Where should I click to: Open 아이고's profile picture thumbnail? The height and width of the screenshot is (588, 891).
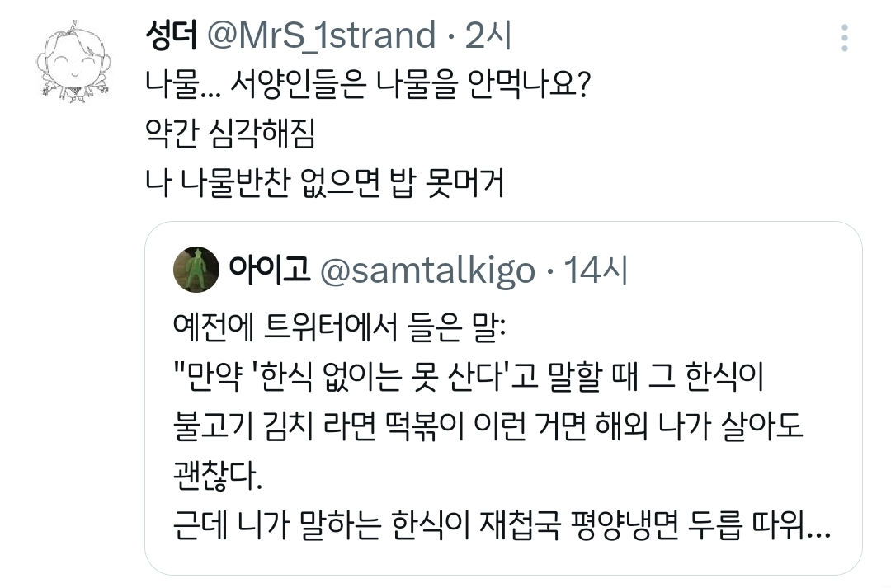pyautogui.click(x=196, y=270)
